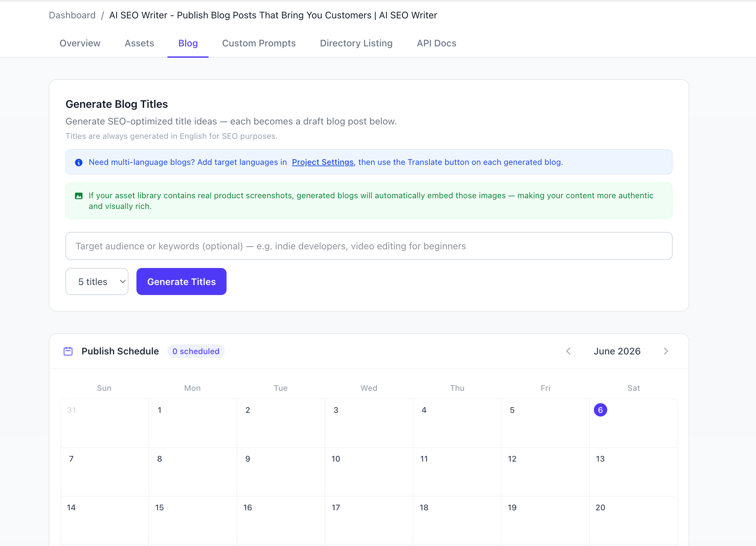
Task: Click the Generate Blog Titles heading
Action: pos(117,104)
